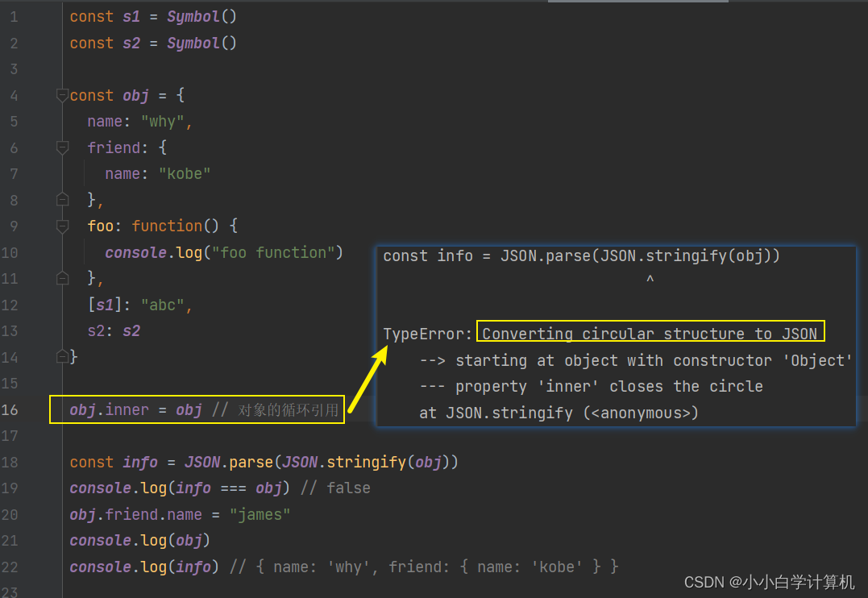Screen dimensions: 868x598
Task: Click JSON.parse on line 18
Action: pyautogui.click(x=229, y=463)
